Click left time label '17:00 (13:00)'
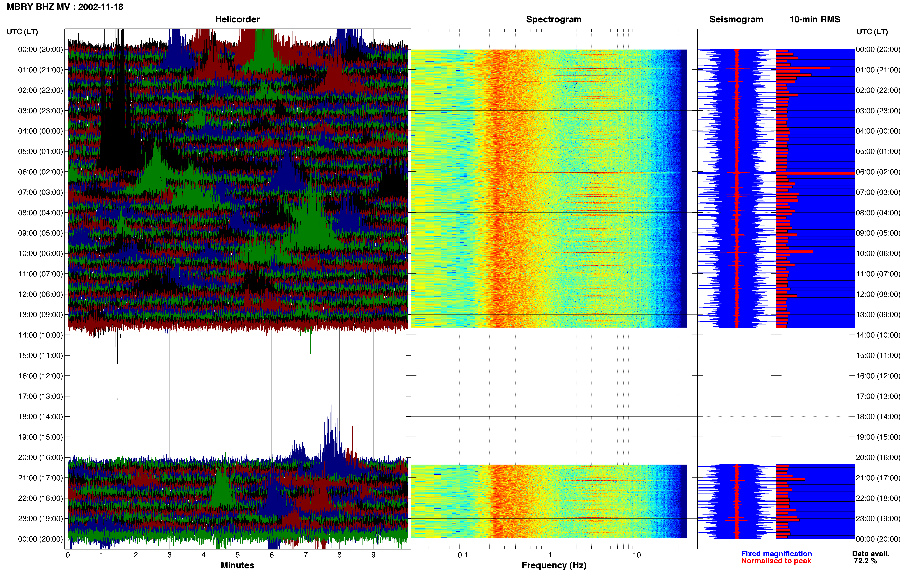 41,396
